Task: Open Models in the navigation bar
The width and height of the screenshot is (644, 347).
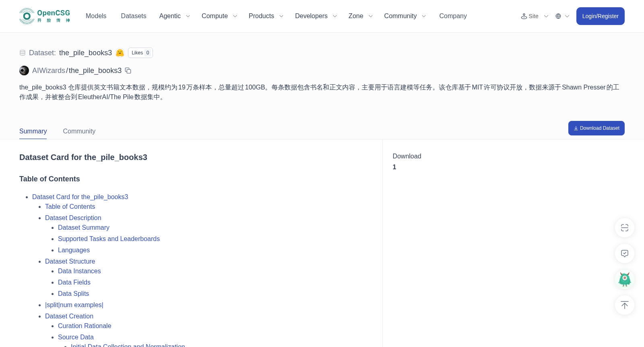Action: pos(96,16)
